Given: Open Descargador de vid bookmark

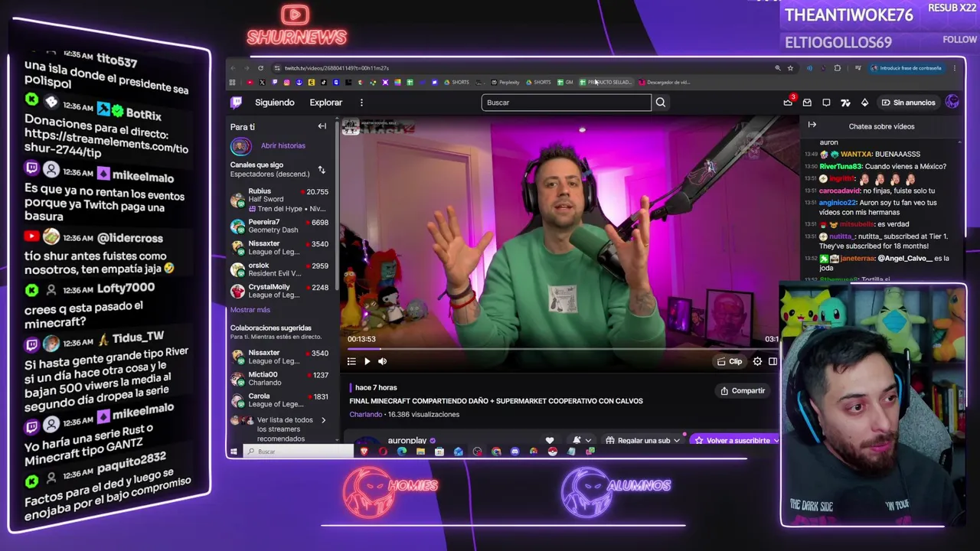Looking at the screenshot, I should pos(665,82).
